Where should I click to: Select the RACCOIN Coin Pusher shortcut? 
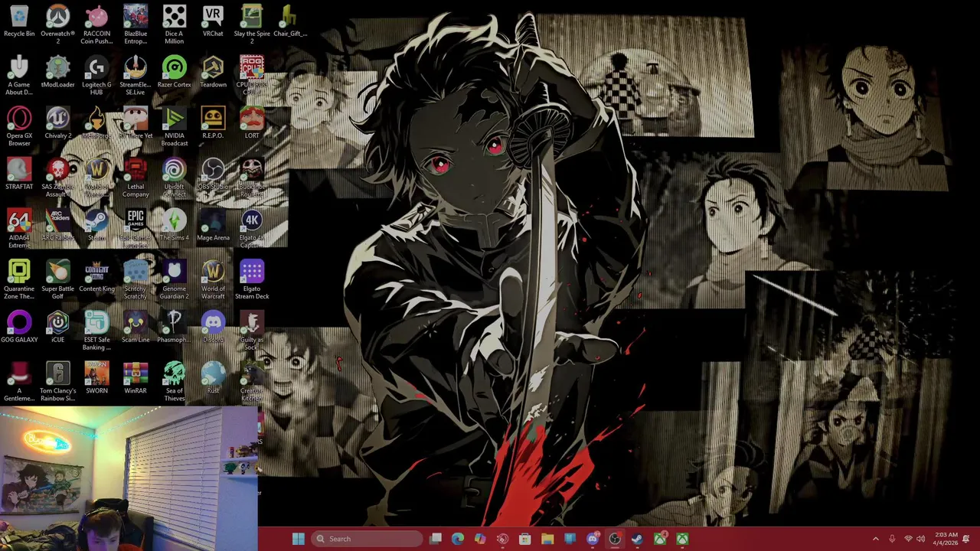click(x=96, y=24)
